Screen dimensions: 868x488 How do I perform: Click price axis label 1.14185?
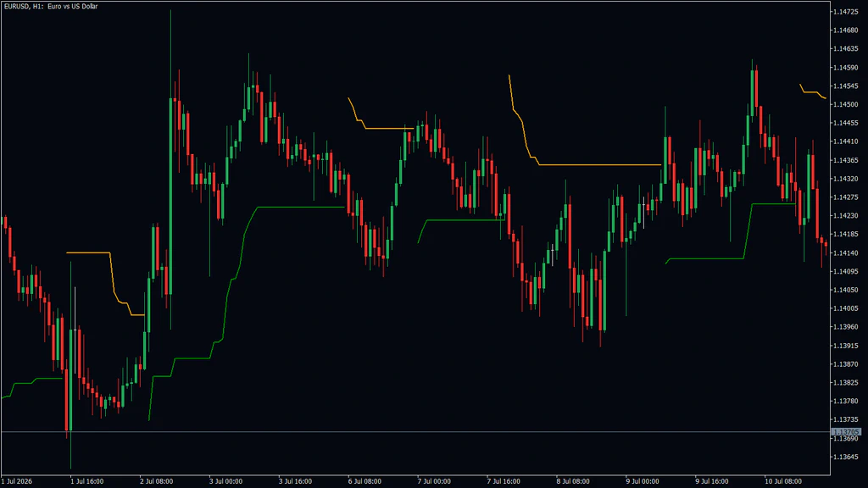click(846, 234)
